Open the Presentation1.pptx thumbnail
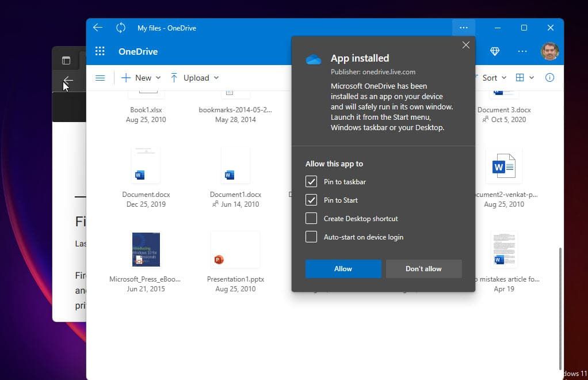 tap(235, 249)
